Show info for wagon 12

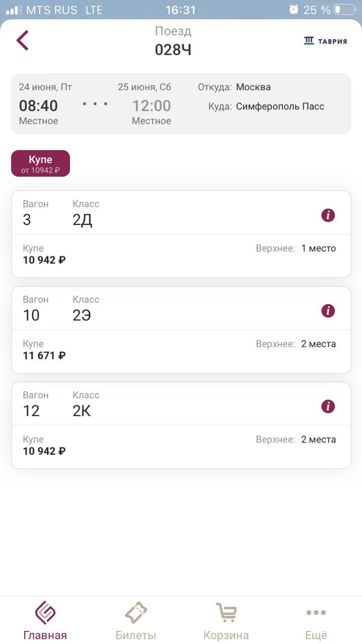328,407
